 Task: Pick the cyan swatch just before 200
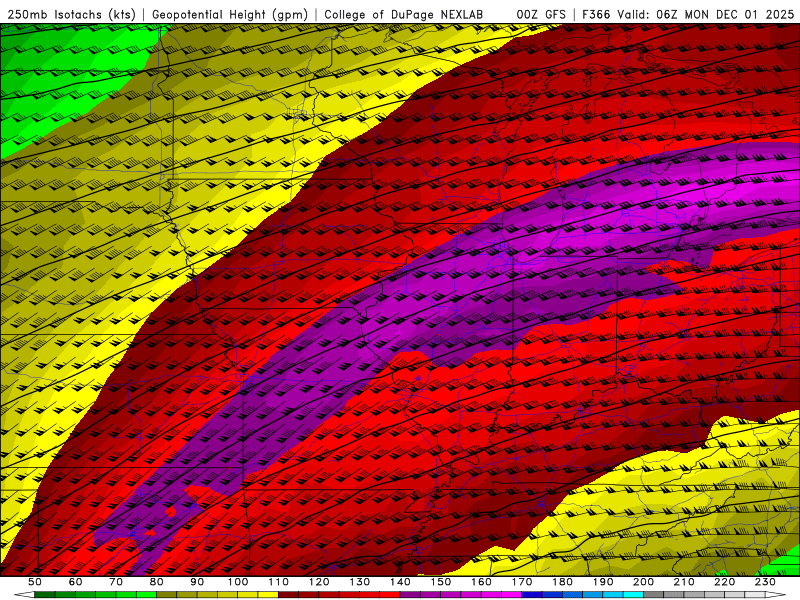[633, 594]
